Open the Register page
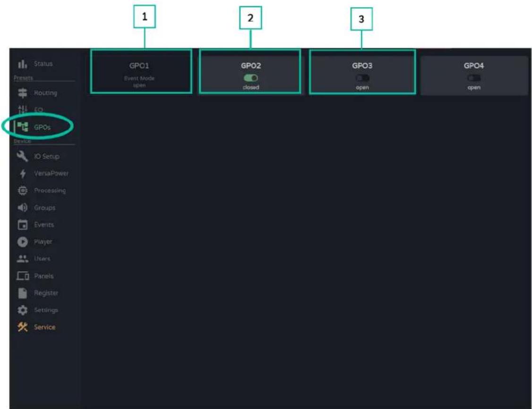 tap(46, 293)
